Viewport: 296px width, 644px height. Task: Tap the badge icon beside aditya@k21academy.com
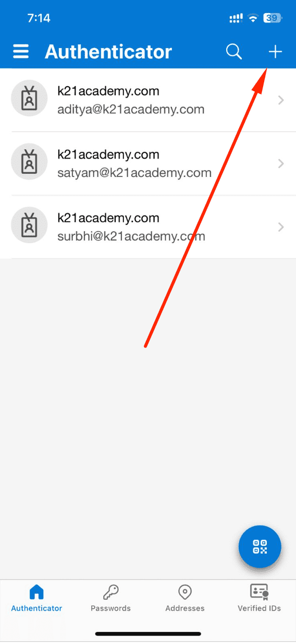[x=30, y=99]
